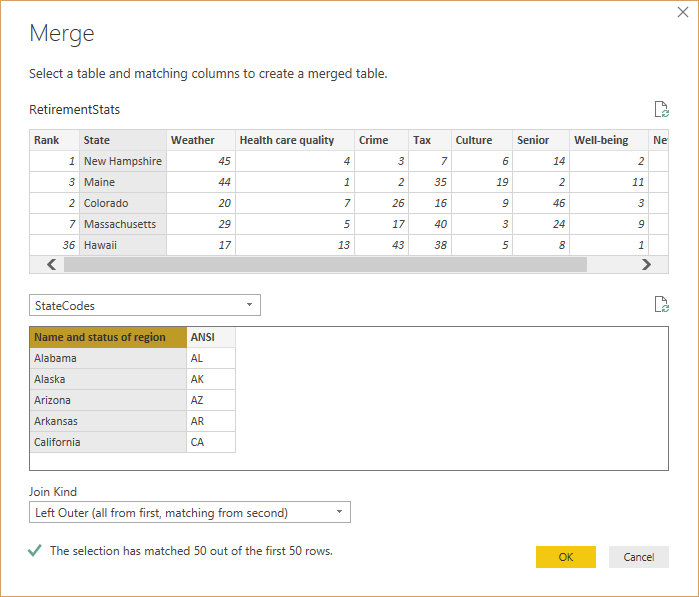The image size is (699, 597).
Task: Click Tax value 35 in Maine row
Action: tap(430, 182)
